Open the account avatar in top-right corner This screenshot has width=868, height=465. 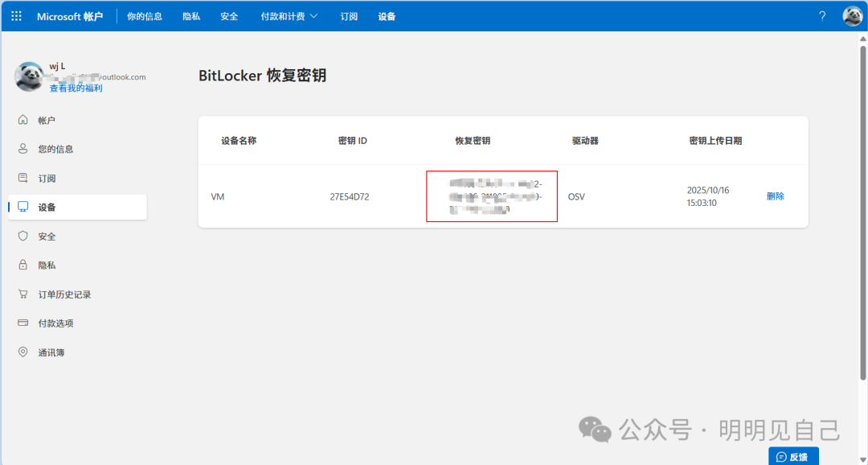852,16
